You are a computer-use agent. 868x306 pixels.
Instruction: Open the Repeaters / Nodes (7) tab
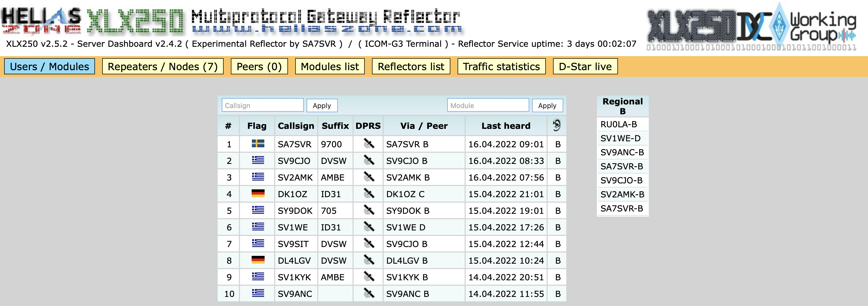[x=162, y=66]
